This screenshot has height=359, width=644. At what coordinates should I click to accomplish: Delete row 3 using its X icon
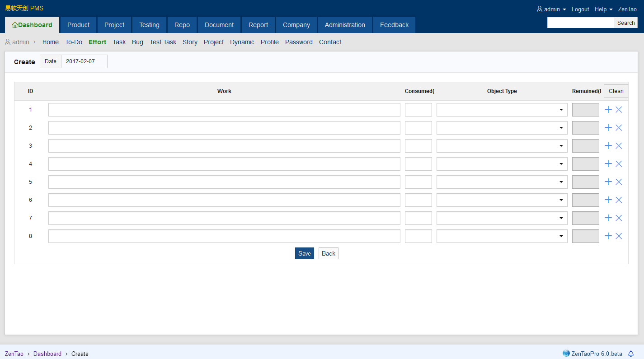(619, 146)
